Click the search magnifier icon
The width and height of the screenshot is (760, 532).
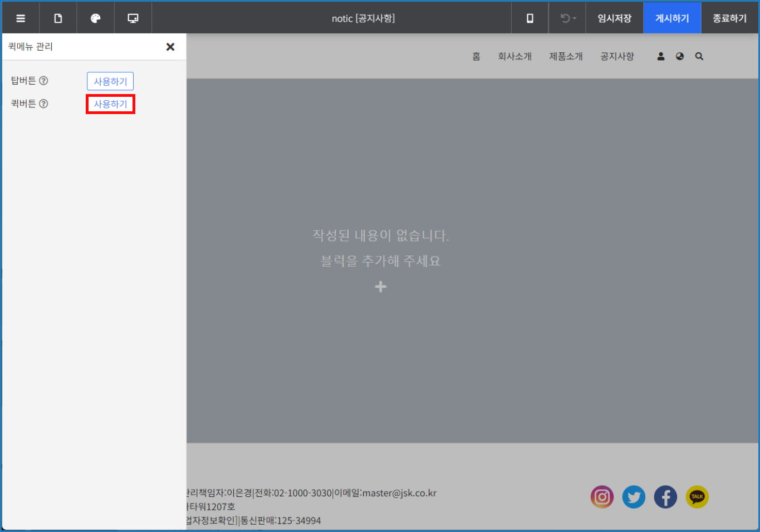699,56
